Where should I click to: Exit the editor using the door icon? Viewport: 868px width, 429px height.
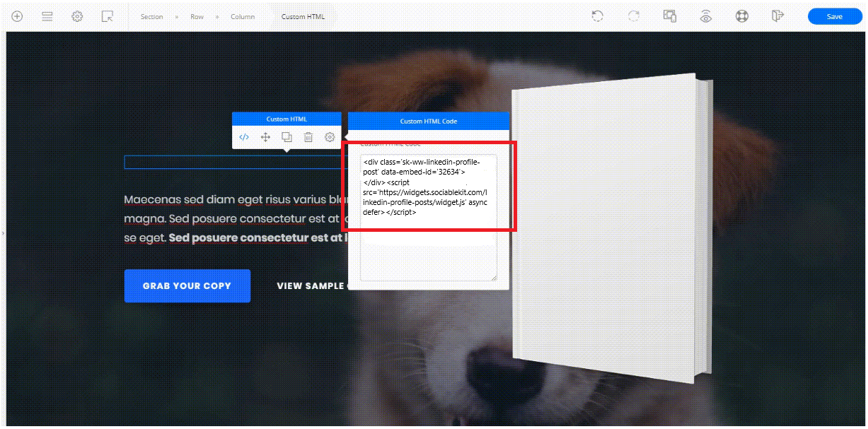click(777, 16)
